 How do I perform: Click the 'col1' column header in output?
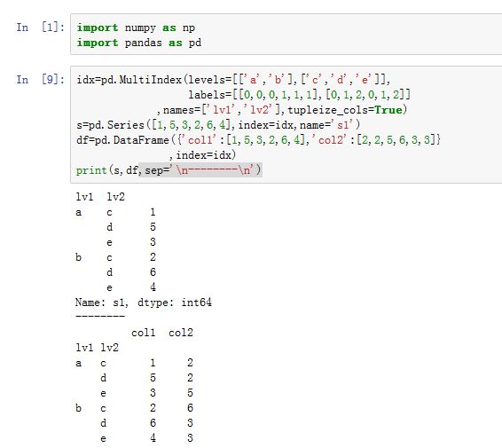click(x=144, y=333)
